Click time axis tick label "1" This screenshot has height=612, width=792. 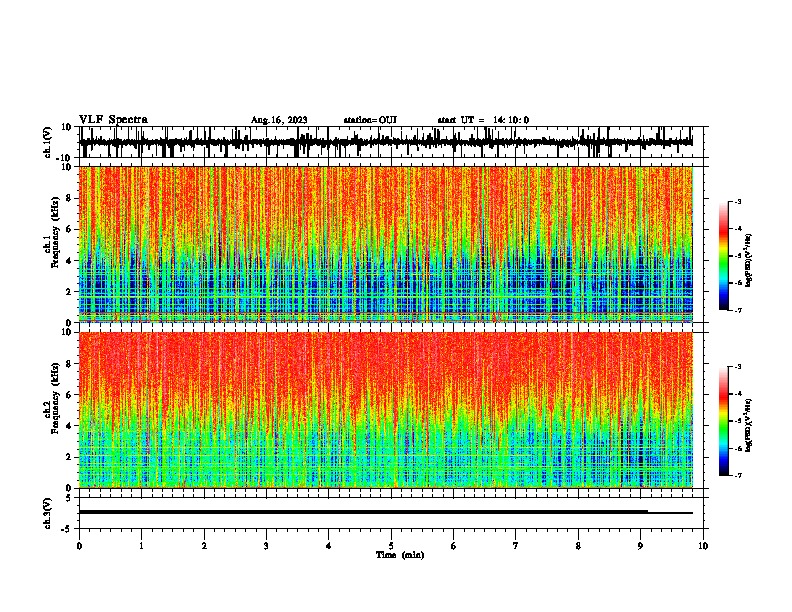pos(141,546)
